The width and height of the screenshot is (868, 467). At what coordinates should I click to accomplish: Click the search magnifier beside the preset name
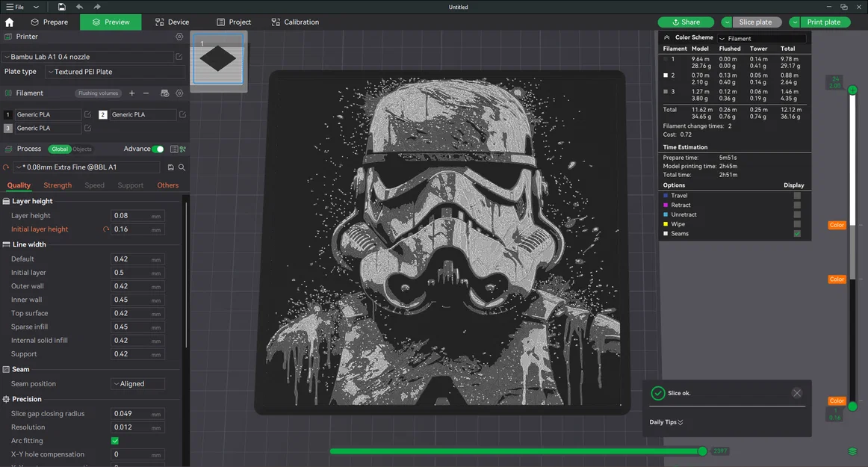[182, 167]
